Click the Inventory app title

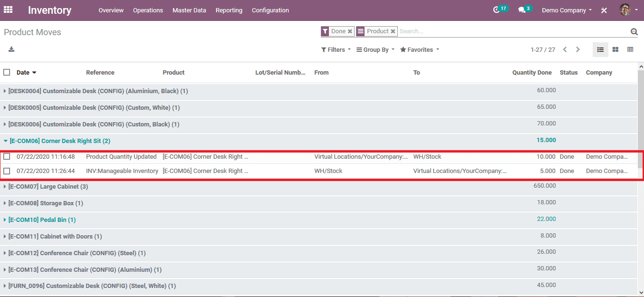pyautogui.click(x=49, y=10)
